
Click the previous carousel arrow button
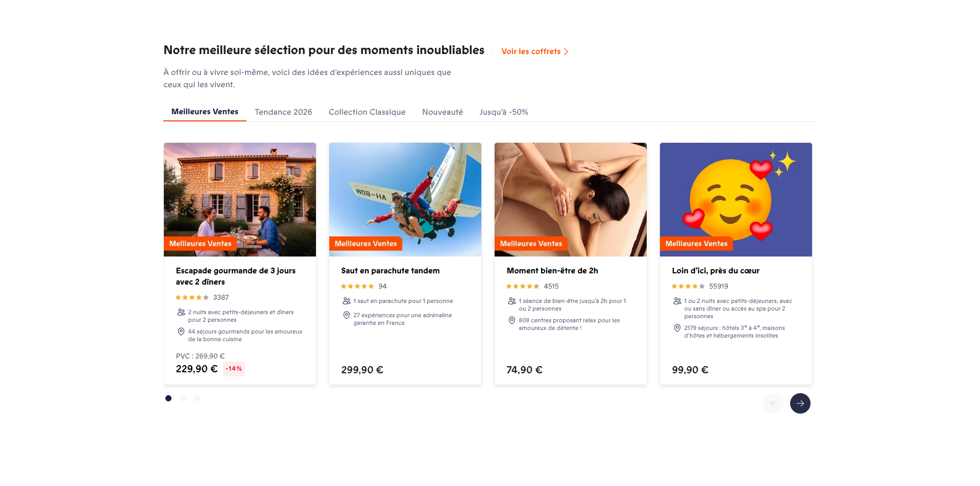(773, 403)
